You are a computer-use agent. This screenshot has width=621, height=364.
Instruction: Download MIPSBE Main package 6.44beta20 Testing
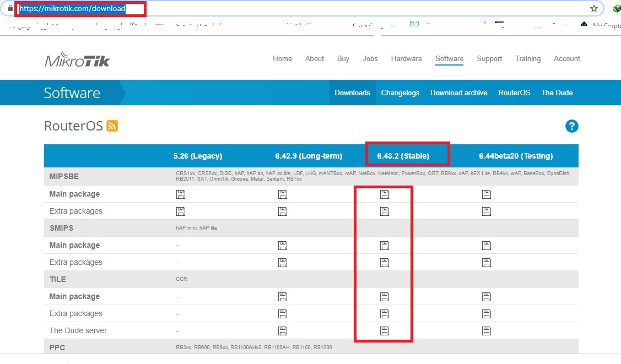click(x=487, y=194)
